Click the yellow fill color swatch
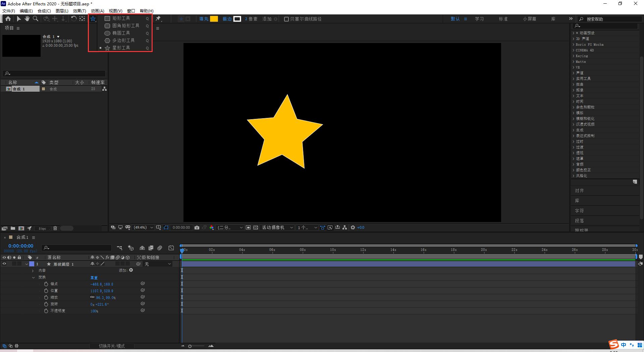 (214, 19)
